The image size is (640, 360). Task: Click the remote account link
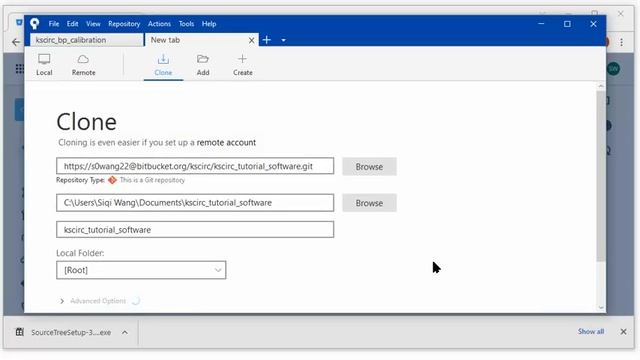pos(226,142)
